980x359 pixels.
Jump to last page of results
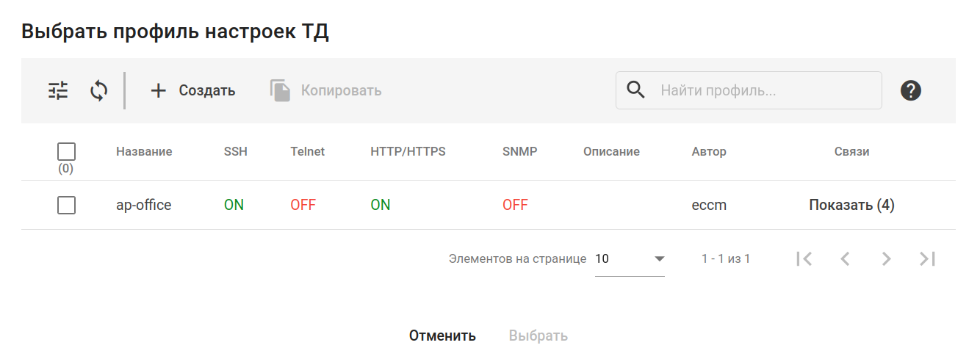[927, 258]
